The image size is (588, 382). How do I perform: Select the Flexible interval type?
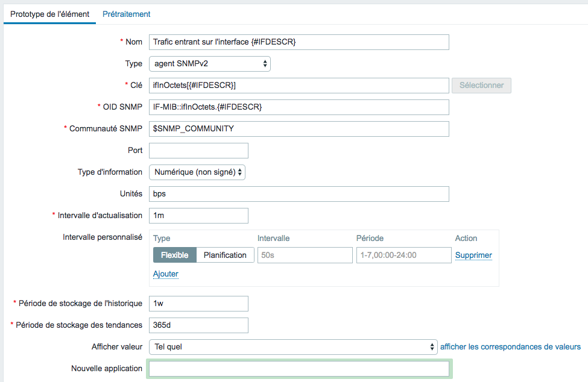(x=175, y=255)
